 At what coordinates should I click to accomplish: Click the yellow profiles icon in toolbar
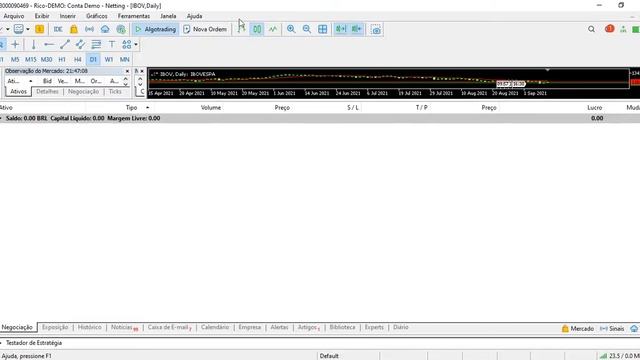coord(40,29)
